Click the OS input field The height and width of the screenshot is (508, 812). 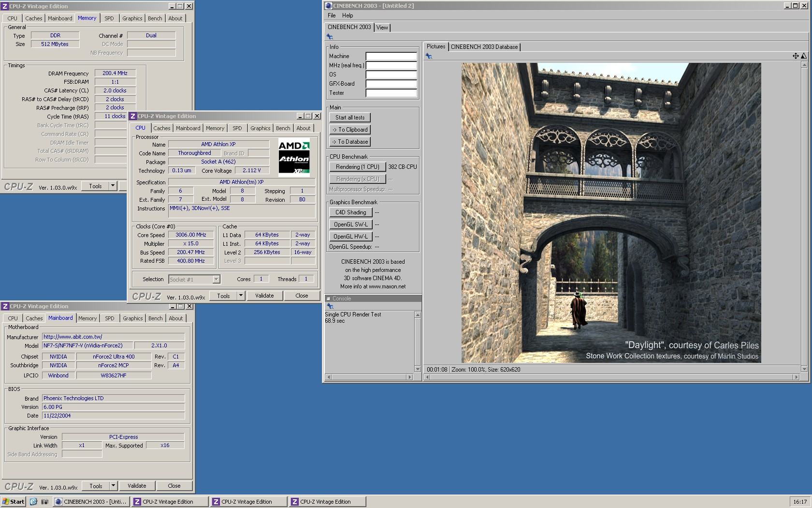(x=391, y=75)
